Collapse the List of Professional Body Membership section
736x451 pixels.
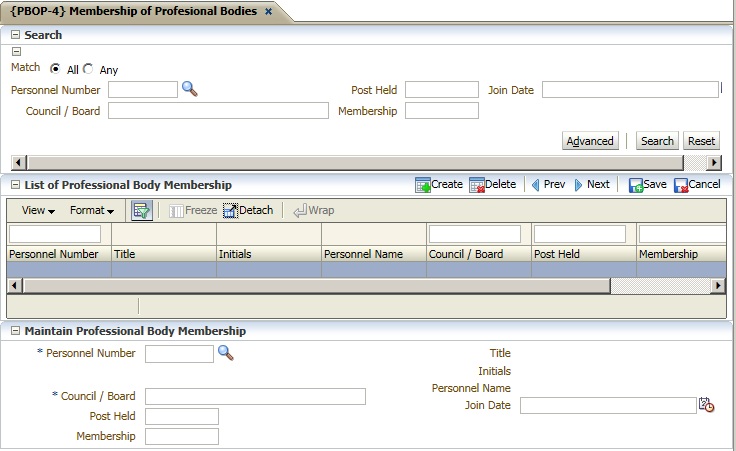tap(16, 185)
